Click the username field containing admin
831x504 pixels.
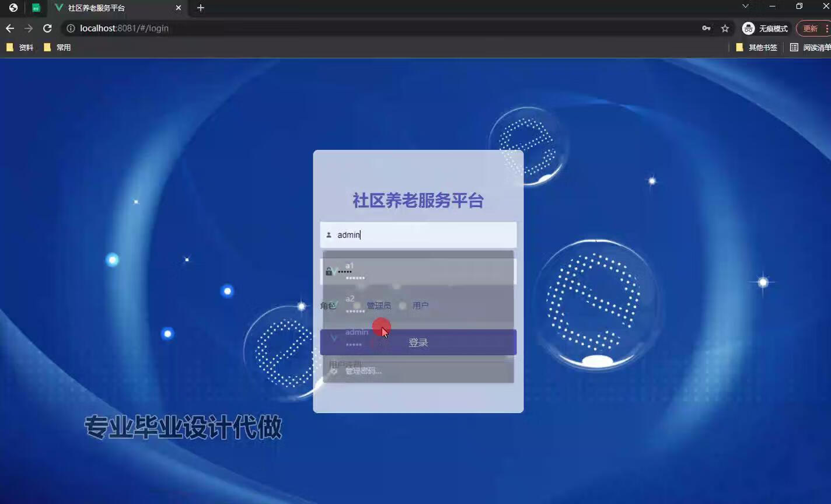coord(418,235)
